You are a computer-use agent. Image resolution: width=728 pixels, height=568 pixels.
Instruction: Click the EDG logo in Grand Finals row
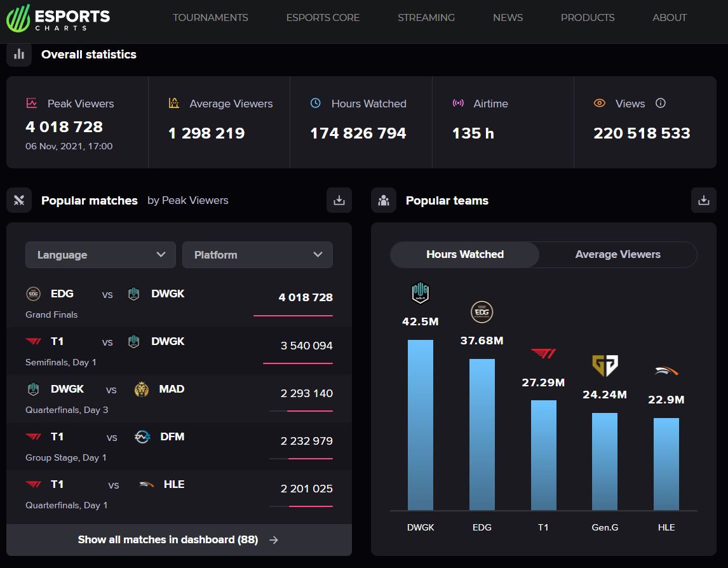34,294
